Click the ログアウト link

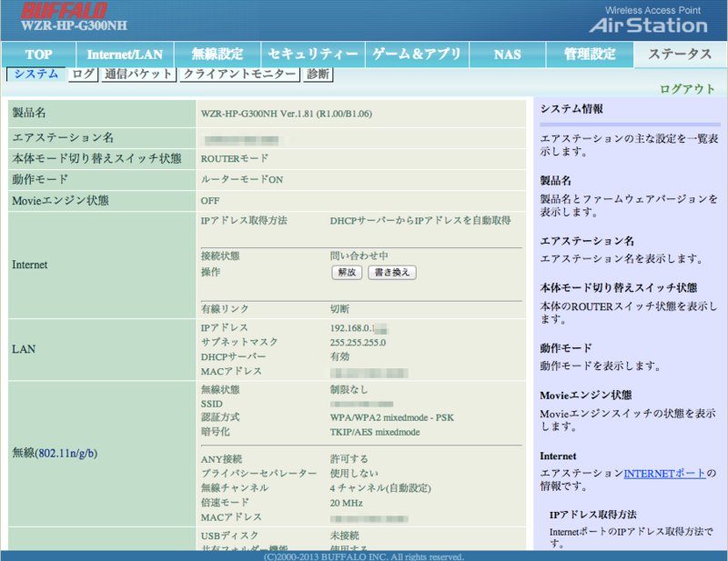[x=687, y=89]
